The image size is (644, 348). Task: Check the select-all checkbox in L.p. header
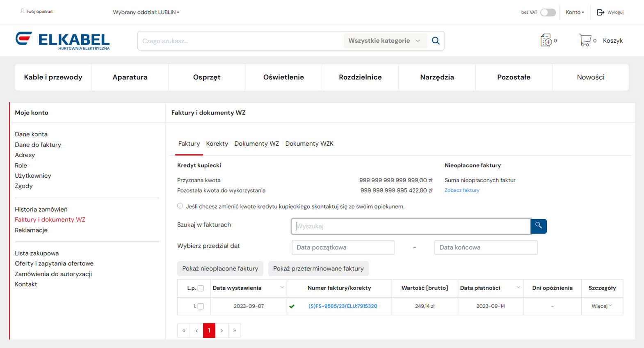point(201,288)
